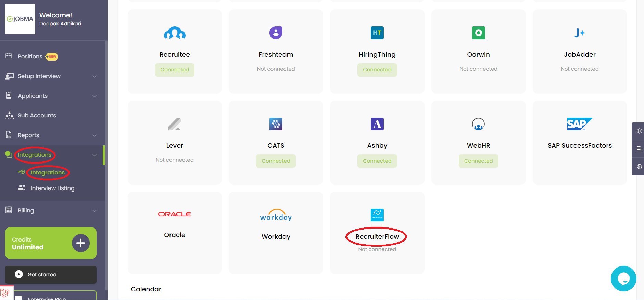Open the Recruitee integration card
Viewport: 644px width, 300px height.
(175, 51)
